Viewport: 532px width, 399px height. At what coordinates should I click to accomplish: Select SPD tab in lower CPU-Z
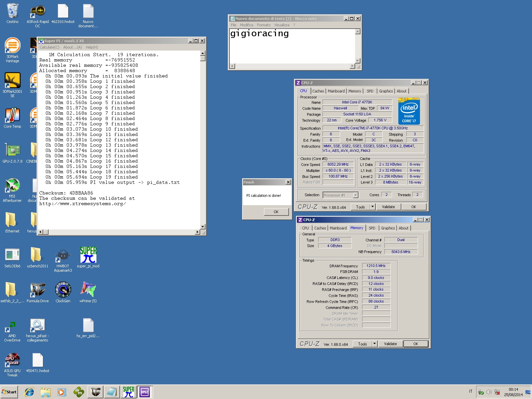372,228
